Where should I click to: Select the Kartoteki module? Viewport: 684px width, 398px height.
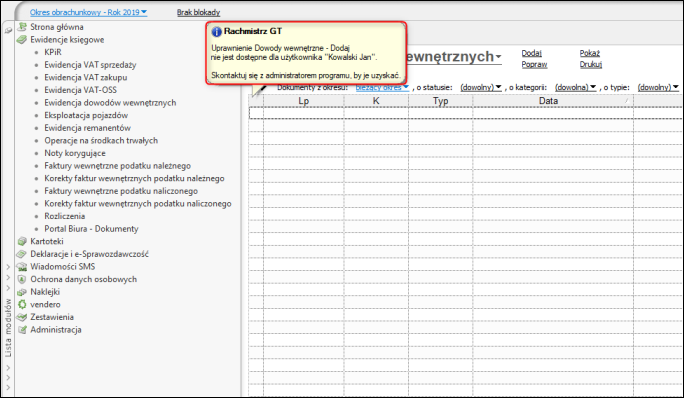tap(47, 241)
